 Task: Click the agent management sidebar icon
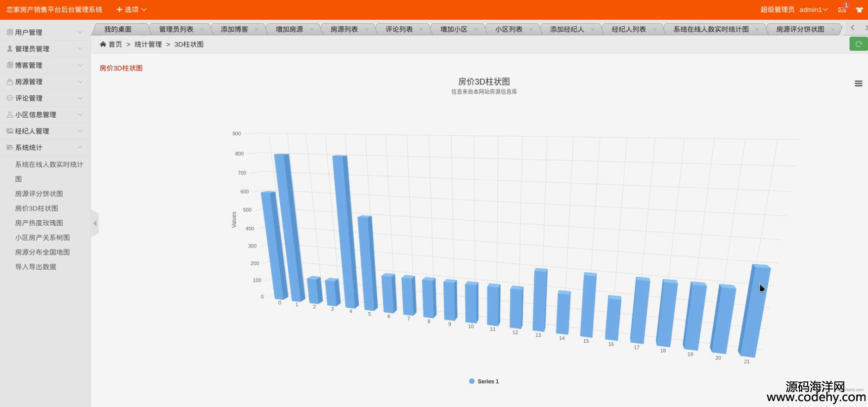tap(10, 131)
